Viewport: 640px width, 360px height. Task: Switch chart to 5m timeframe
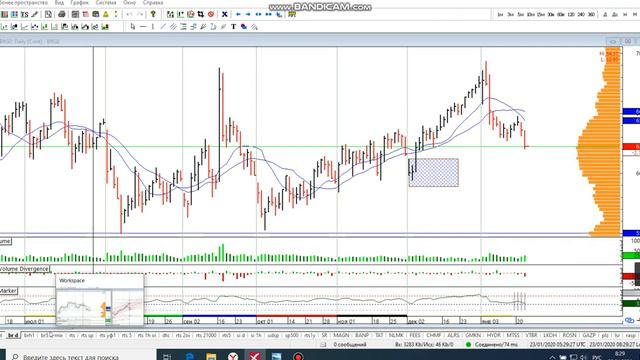tap(520, 14)
